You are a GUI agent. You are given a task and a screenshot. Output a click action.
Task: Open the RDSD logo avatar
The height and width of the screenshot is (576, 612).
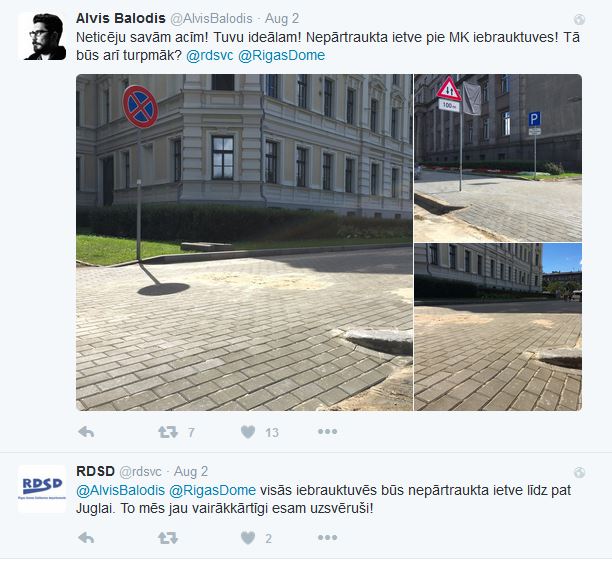click(42, 489)
